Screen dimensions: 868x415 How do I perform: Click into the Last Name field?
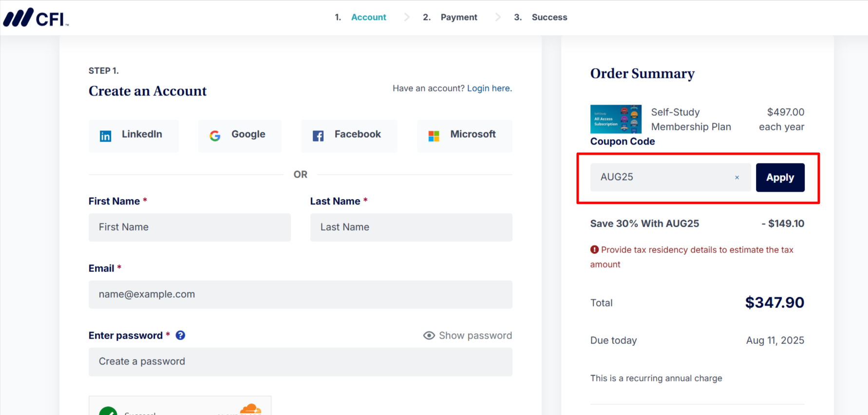(411, 227)
